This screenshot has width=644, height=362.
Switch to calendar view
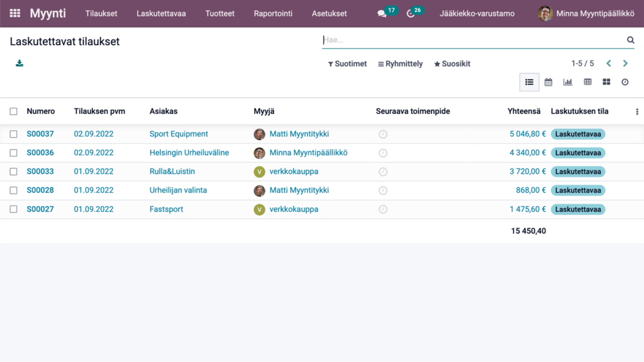click(x=548, y=82)
